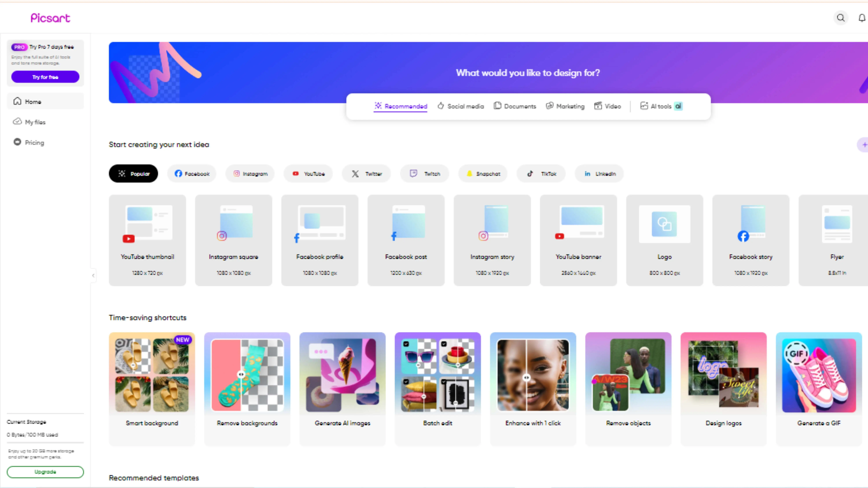Choose the YouTube banner size card
This screenshot has width=868, height=488.
coord(579,240)
